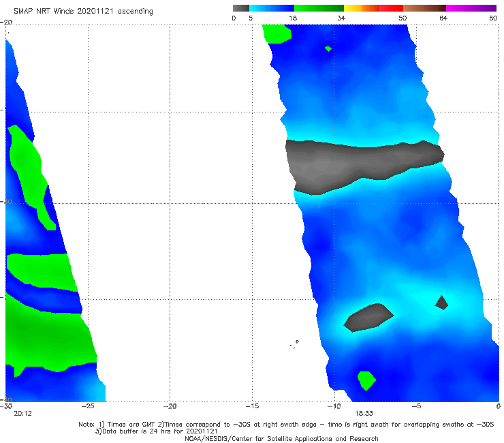Click the "-10" longitude axis label
Image resolution: width=504 pixels, height=443 pixels.
[x=334, y=406]
